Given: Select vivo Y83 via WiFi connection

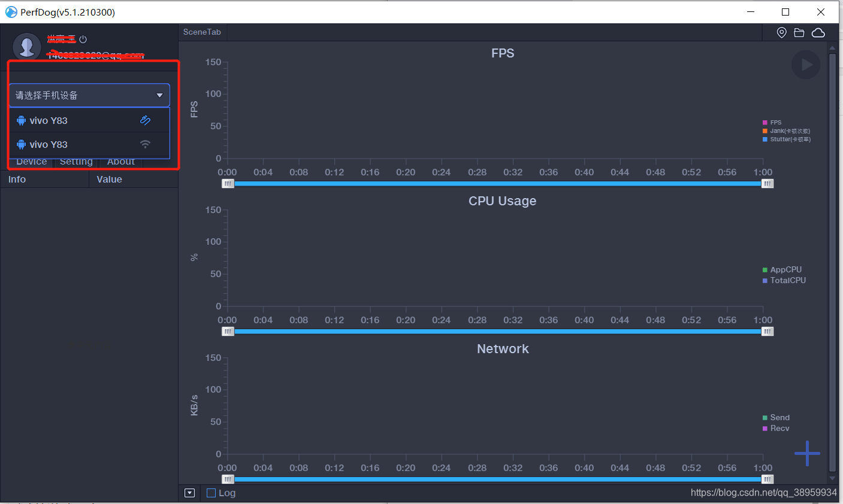Looking at the screenshot, I should pos(89,144).
